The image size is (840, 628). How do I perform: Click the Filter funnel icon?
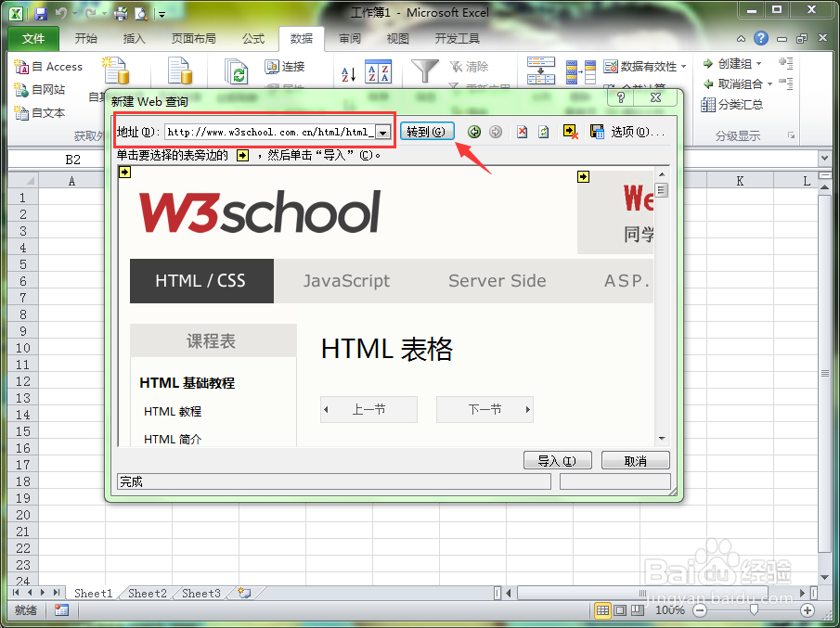coord(425,70)
